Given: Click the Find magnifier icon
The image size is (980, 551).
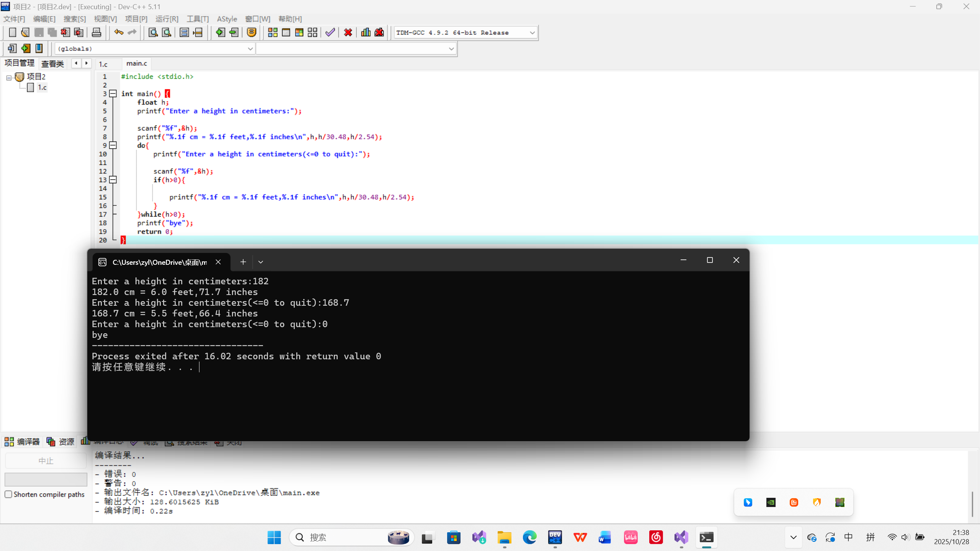Looking at the screenshot, I should point(153,33).
